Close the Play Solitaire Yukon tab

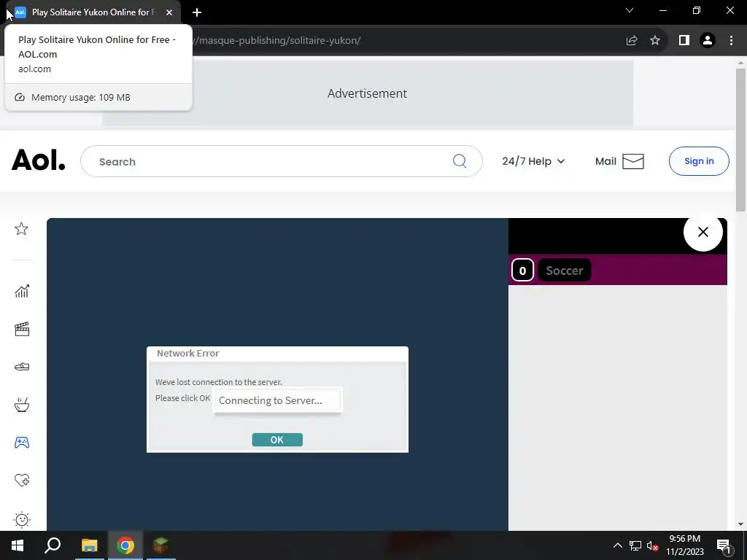tap(169, 12)
